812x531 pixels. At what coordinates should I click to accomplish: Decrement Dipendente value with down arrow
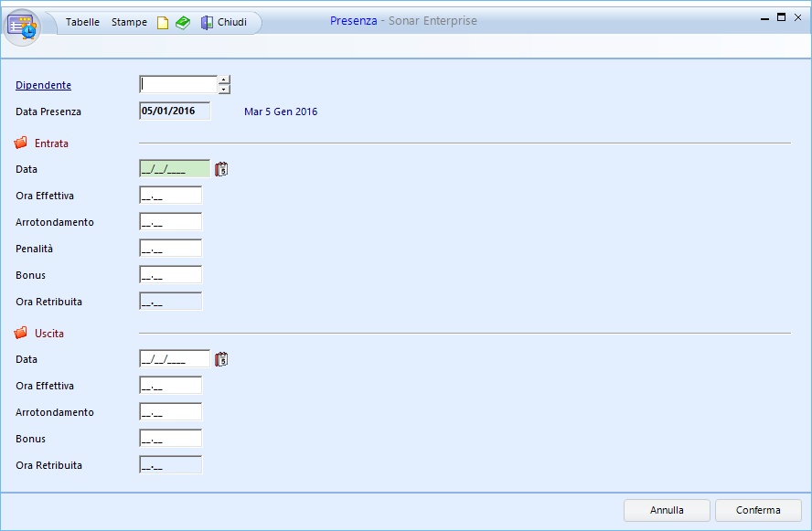coord(224,90)
